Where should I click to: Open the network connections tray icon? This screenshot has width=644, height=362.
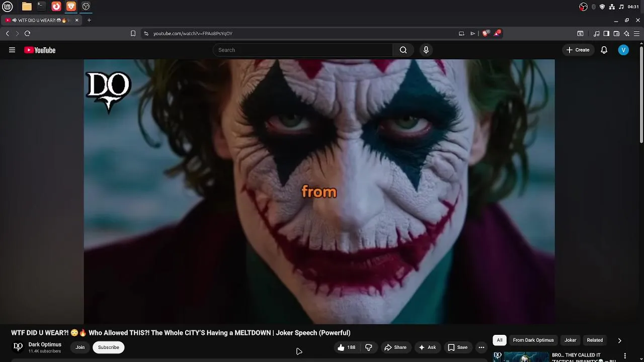[612, 7]
